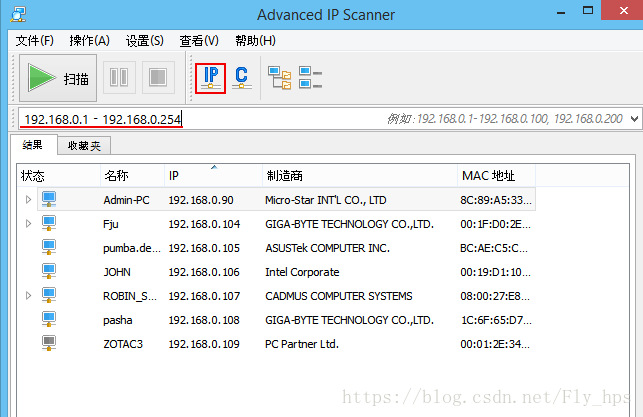
Task: Click MAC address 1C:6F:65:D7...
Action: tap(496, 320)
